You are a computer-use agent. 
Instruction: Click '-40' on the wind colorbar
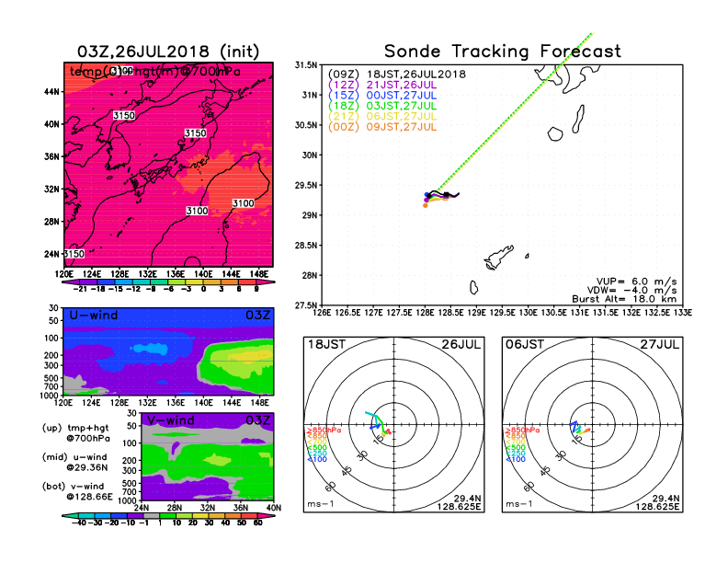point(79,523)
